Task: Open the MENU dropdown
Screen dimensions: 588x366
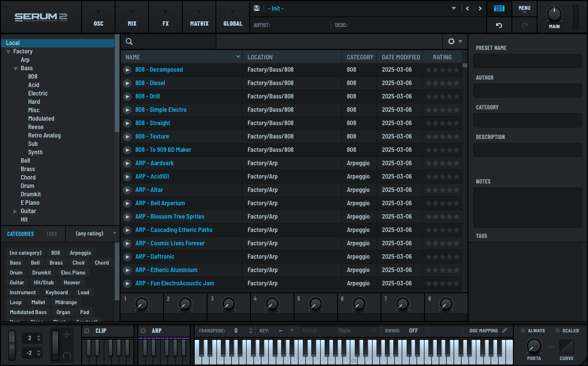Action: [x=524, y=8]
